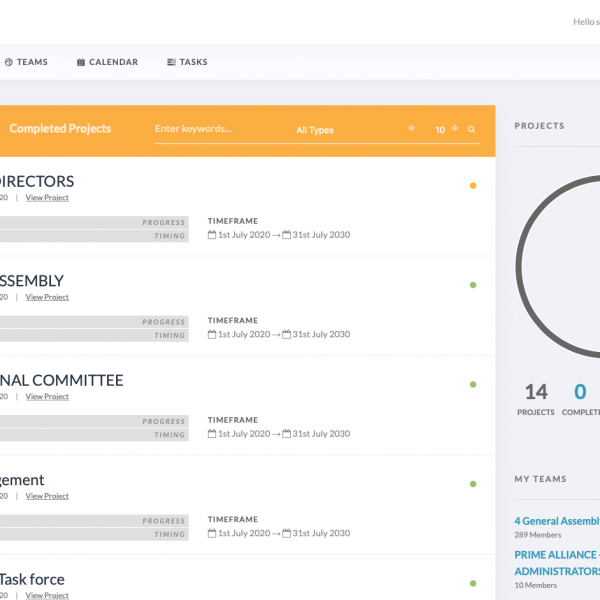This screenshot has width=600, height=600.
Task: Open the Teams menu item
Action: click(26, 62)
